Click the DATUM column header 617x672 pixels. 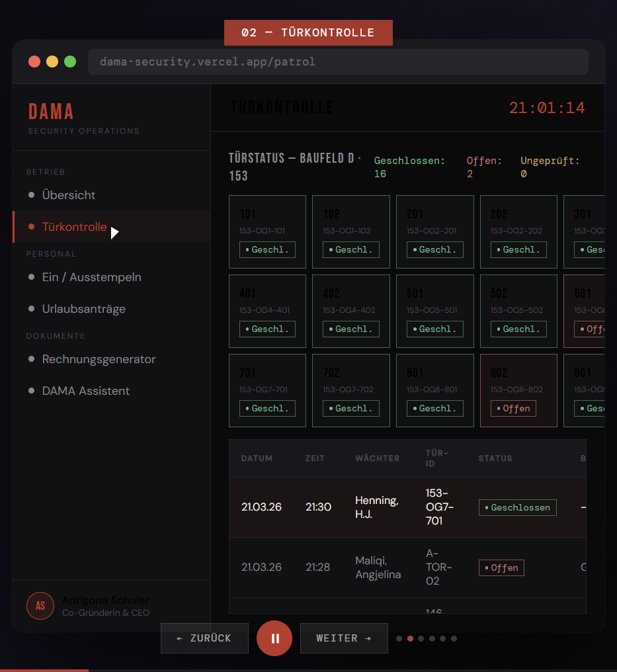(x=257, y=458)
